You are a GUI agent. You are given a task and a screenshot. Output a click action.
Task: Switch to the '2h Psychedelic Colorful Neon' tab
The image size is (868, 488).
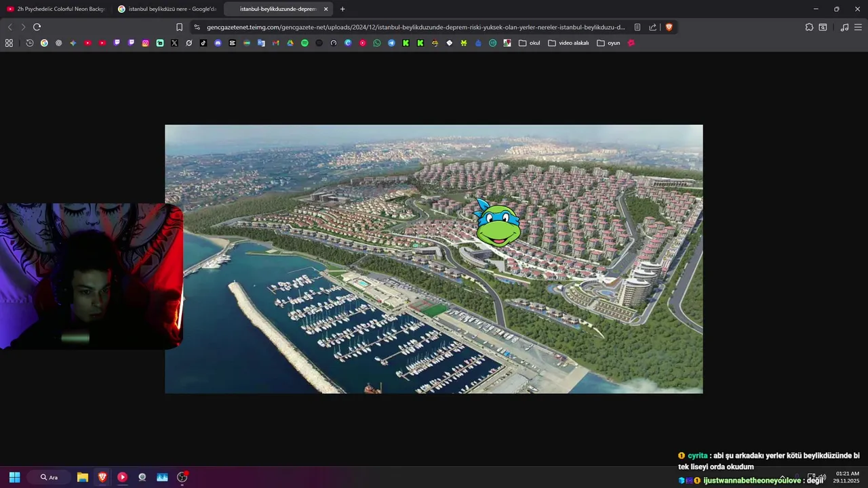pos(56,9)
